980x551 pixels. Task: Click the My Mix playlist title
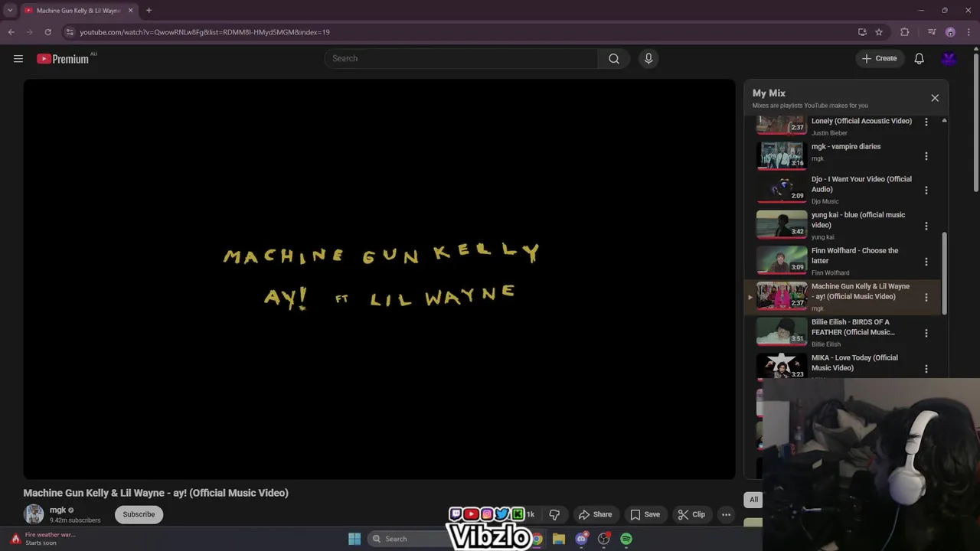[769, 93]
